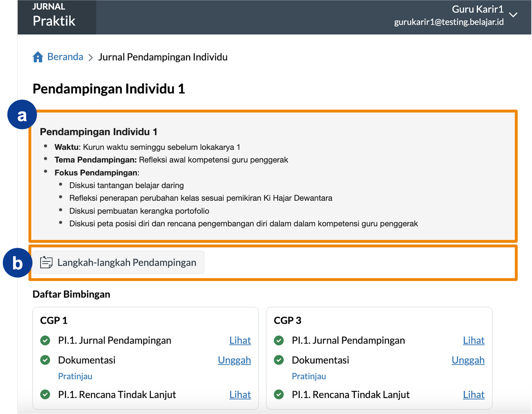Click PI.1. Jurnal Pendampingan label in CGP 1
The image size is (532, 414).
[115, 340]
